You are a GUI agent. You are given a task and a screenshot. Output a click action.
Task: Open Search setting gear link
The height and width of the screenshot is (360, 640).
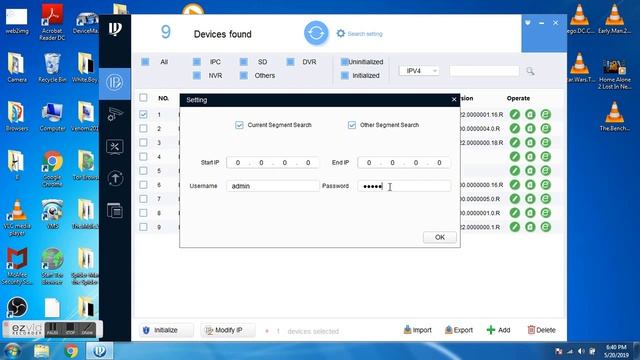(360, 33)
